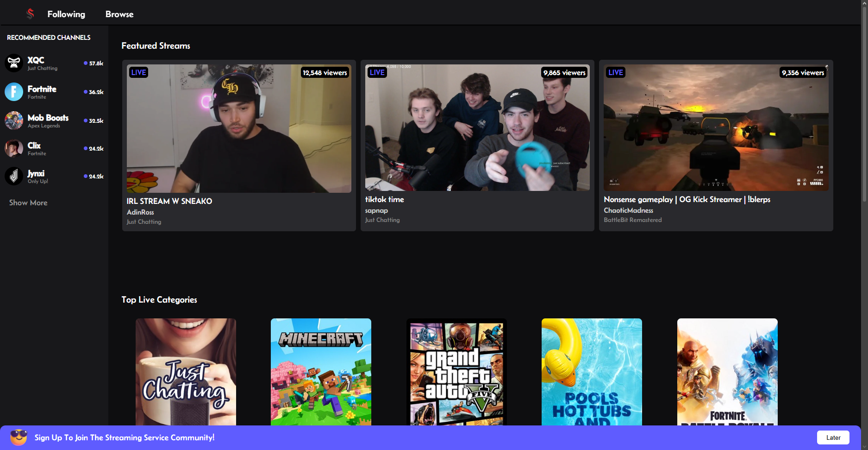
Task: Click XQC's 57.8k viewer count
Action: pyautogui.click(x=94, y=63)
